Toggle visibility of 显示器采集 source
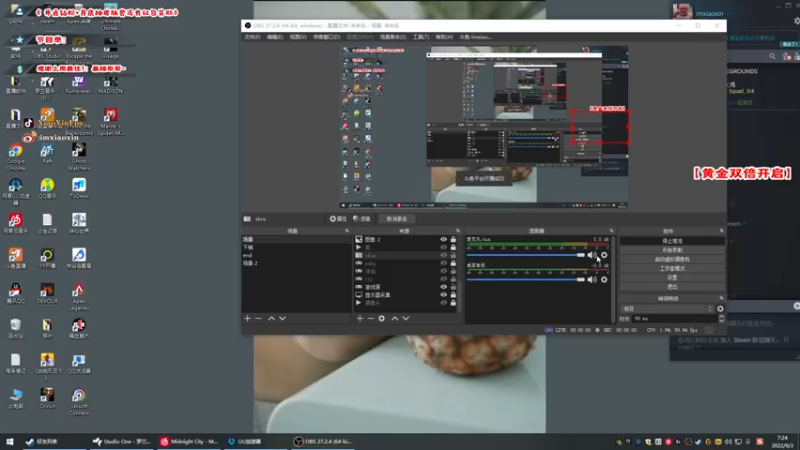This screenshot has width=800, height=450. point(443,295)
